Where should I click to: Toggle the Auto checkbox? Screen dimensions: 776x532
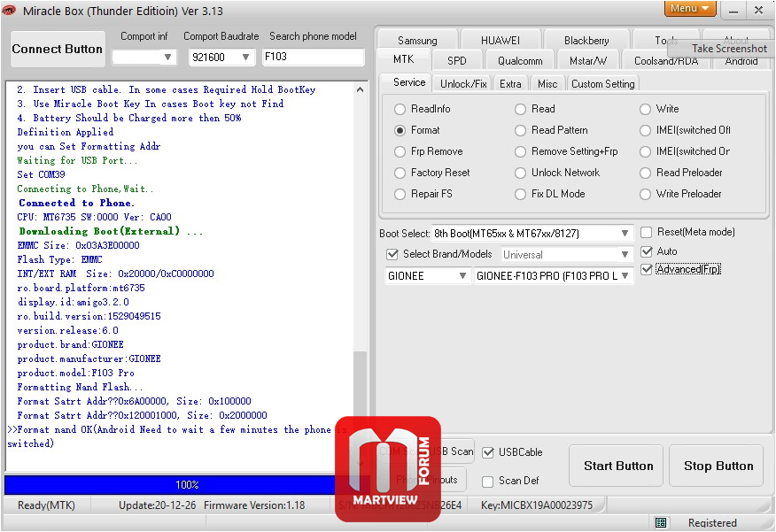click(647, 251)
